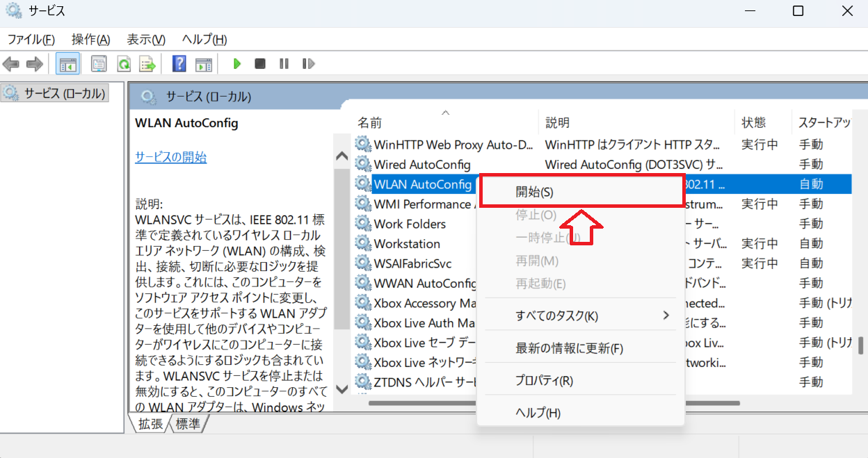Open the 操作(A) menu
The image size is (868, 458).
coord(90,40)
